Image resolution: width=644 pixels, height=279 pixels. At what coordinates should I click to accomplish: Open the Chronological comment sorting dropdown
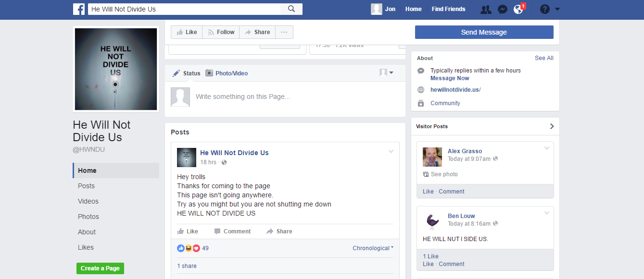point(373,248)
